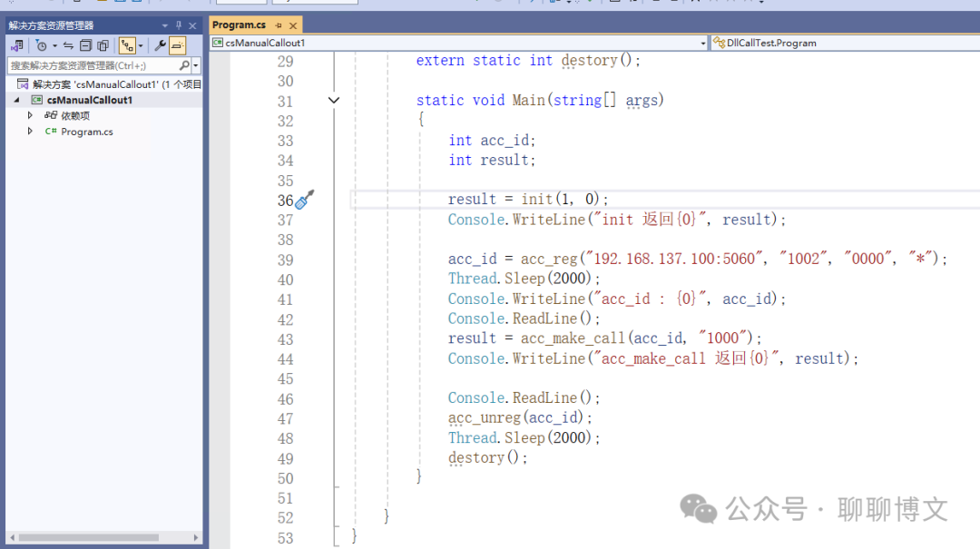
Task: Toggle pin on the Program.cs tab
Action: pyautogui.click(x=278, y=25)
